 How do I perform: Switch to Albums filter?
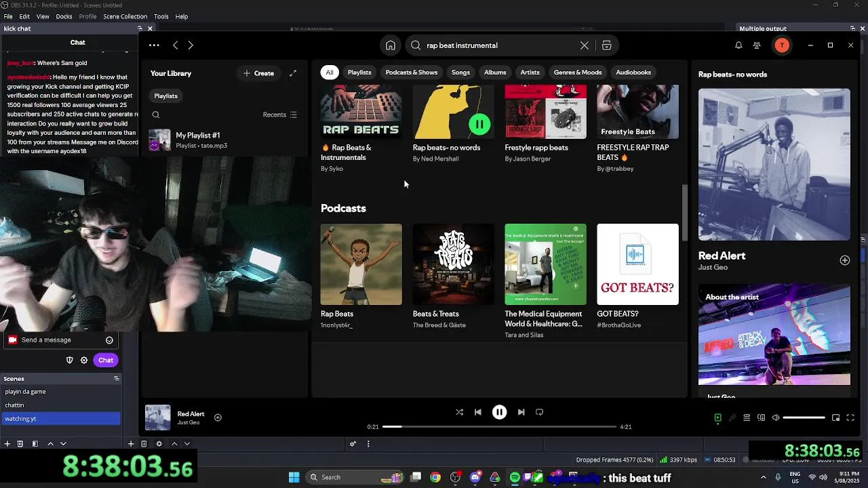(x=495, y=73)
